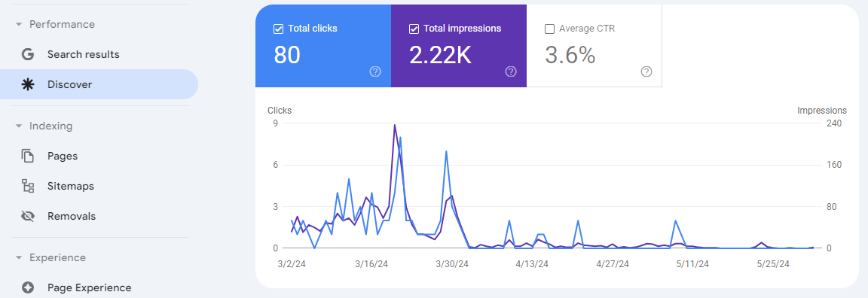Open the Page Experience star icon
The height and width of the screenshot is (298, 868).
point(28,287)
